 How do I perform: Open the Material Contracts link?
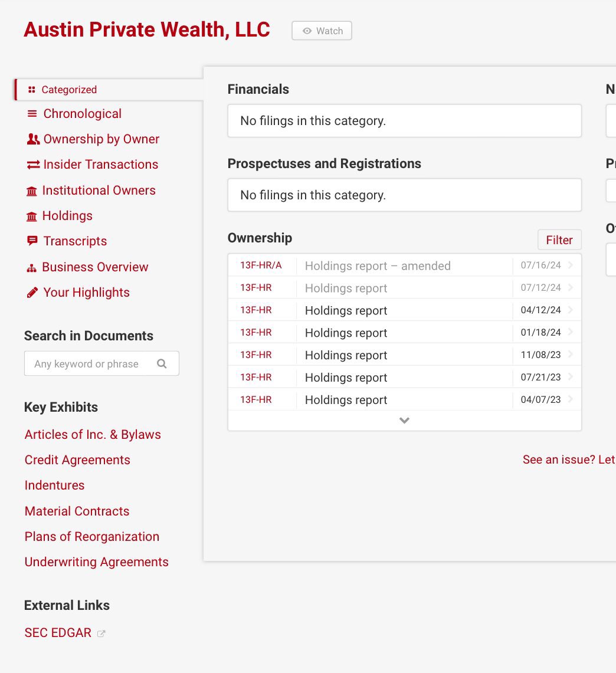[x=77, y=511]
